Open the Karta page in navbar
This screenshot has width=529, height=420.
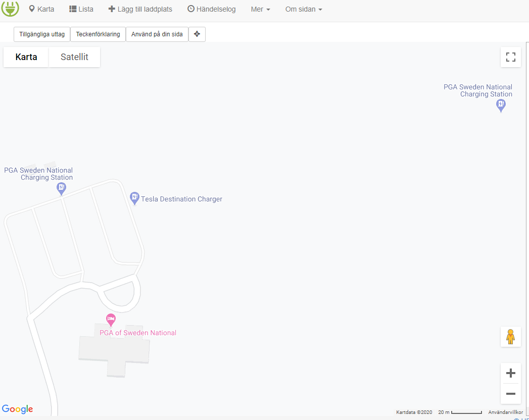[x=41, y=9]
